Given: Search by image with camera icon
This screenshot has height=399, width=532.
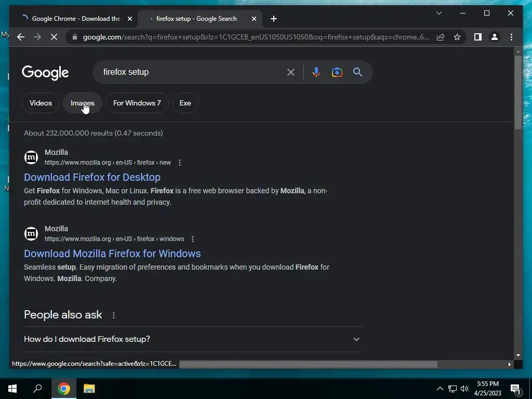Looking at the screenshot, I should point(337,72).
